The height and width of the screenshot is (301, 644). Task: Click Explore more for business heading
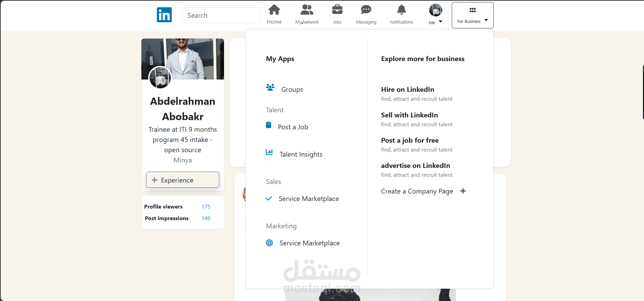click(x=423, y=59)
